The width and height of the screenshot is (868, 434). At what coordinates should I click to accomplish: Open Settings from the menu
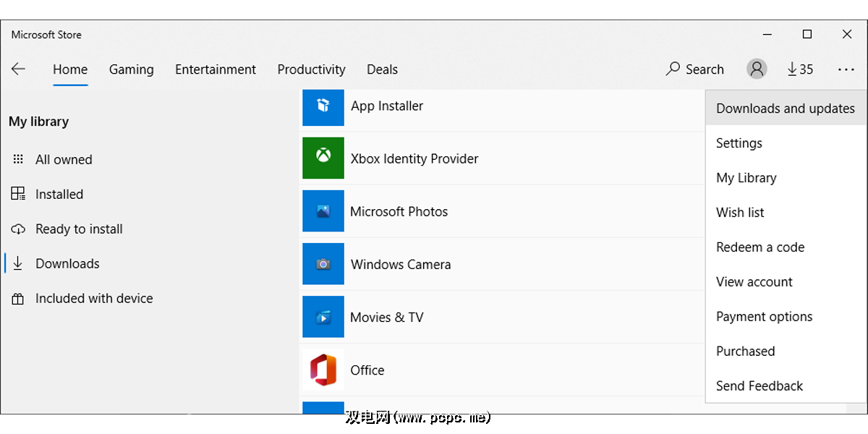[786, 143]
